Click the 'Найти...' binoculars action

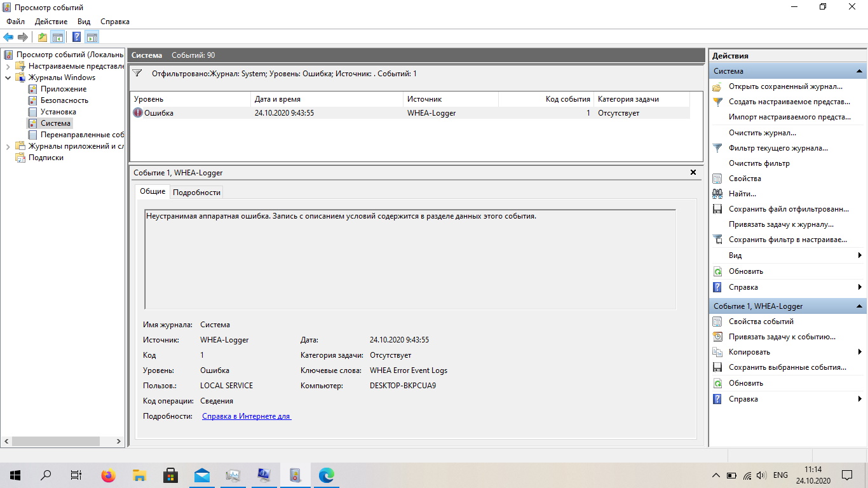(x=742, y=194)
